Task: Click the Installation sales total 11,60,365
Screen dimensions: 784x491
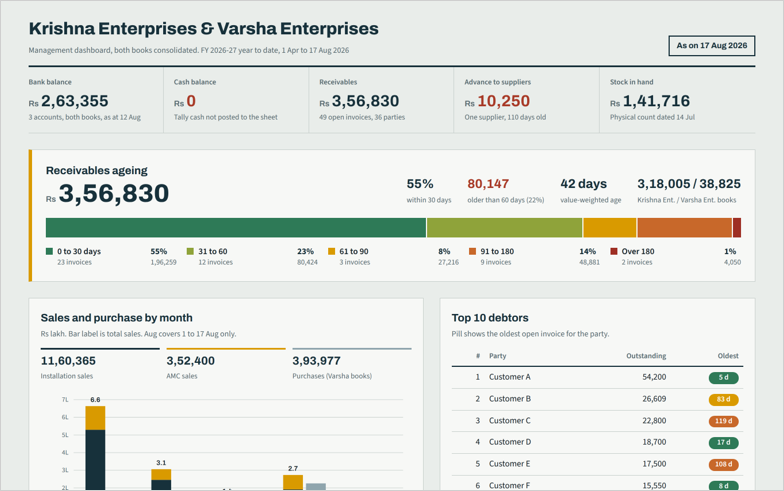Action: [x=68, y=361]
